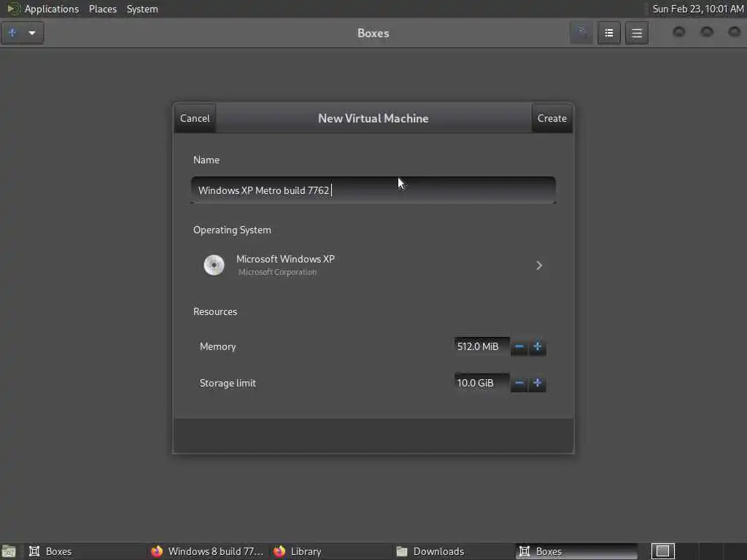The width and height of the screenshot is (747, 560).
Task: Expand operating system choices with the chevron
Action: (539, 265)
